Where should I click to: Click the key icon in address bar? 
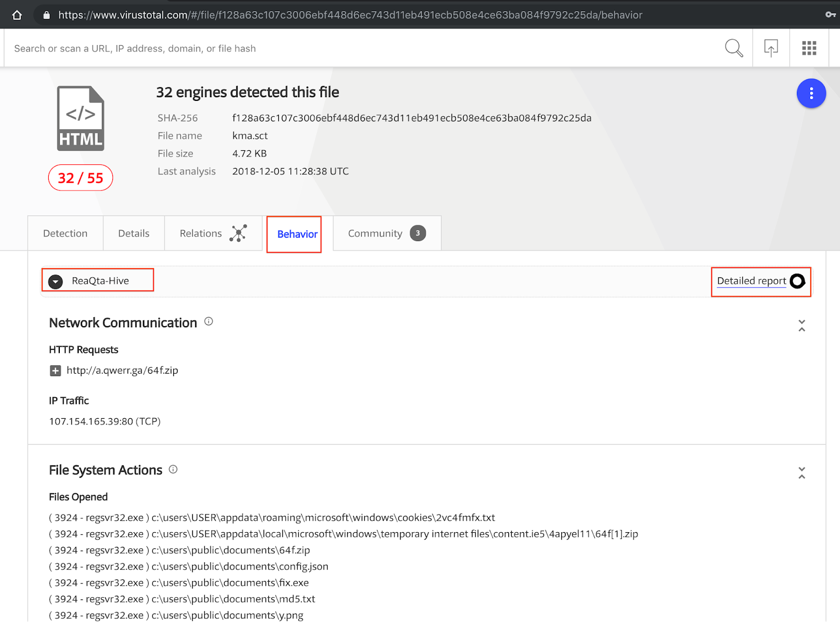tap(830, 15)
